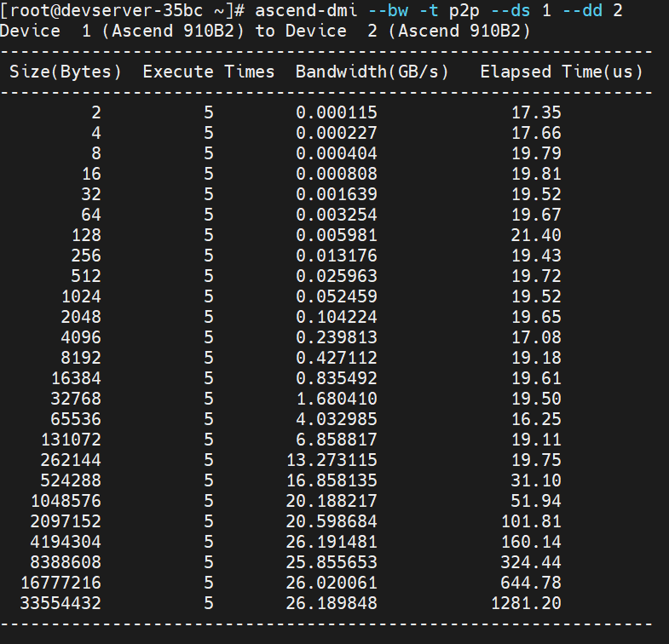Screen dimensions: 669x644
Task: Select bandwidth value 0.003254
Action: [337, 215]
